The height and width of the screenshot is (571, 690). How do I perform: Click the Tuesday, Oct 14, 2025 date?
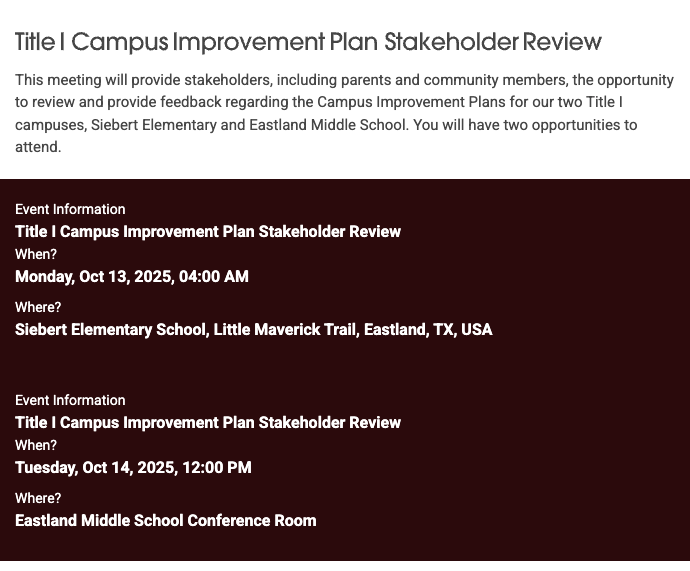point(133,468)
